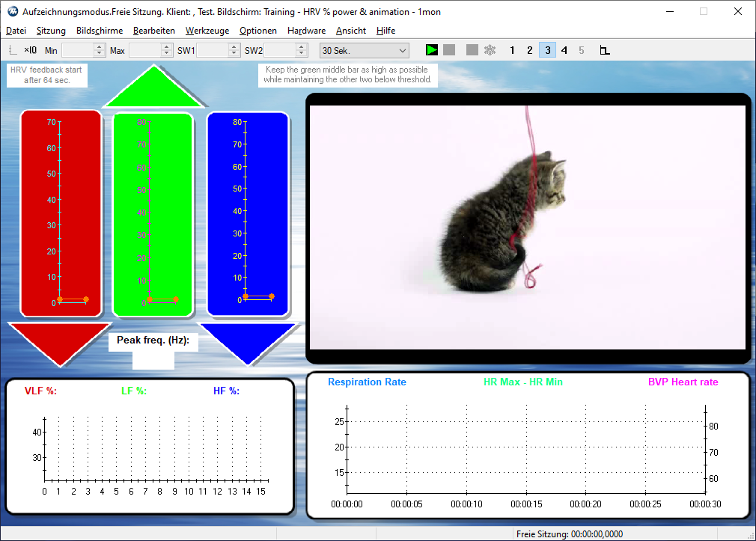Image resolution: width=756 pixels, height=541 pixels.
Task: Click the green LF bar graph panel
Action: tap(153, 215)
